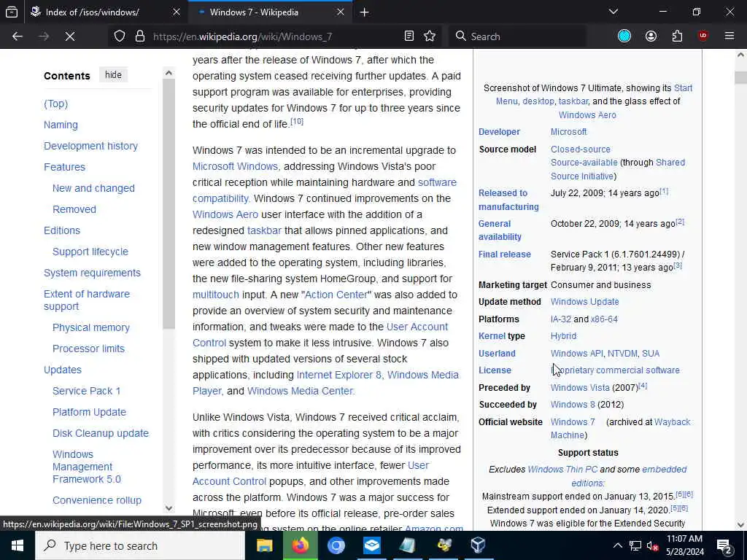Screen dimensions: 747x560
Task: View site info via the padlock icon
Action: coord(139,36)
